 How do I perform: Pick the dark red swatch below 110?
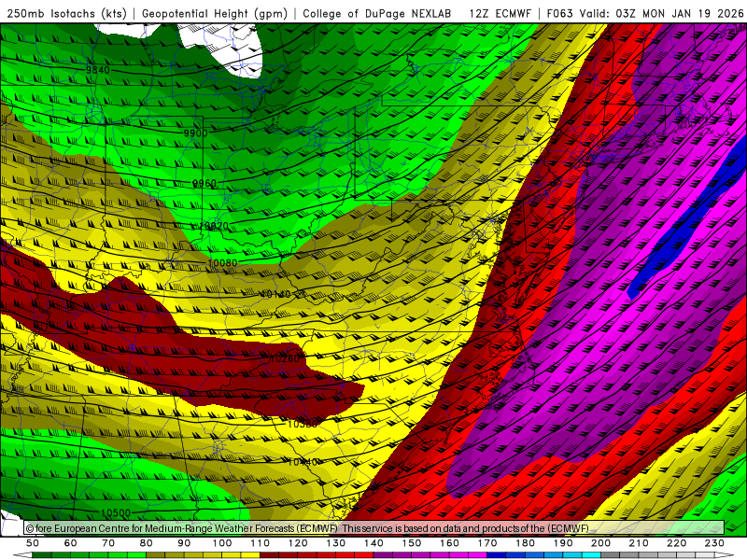pyautogui.click(x=269, y=555)
